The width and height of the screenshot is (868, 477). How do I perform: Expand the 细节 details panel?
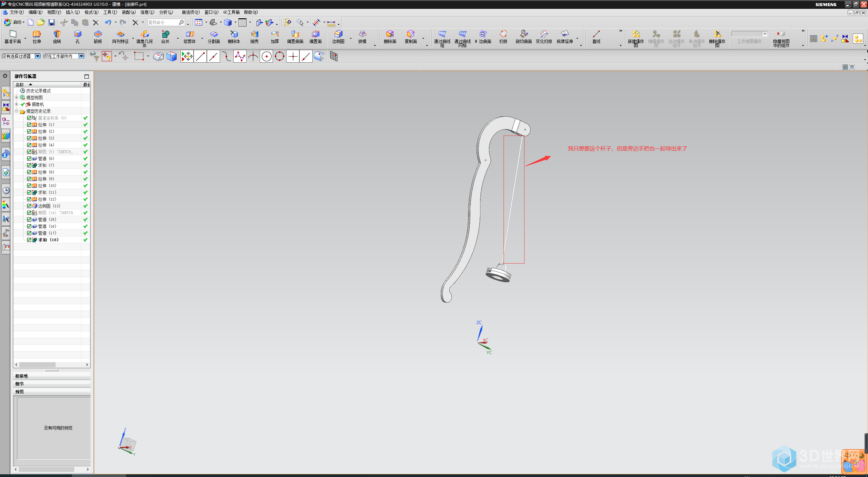52,384
